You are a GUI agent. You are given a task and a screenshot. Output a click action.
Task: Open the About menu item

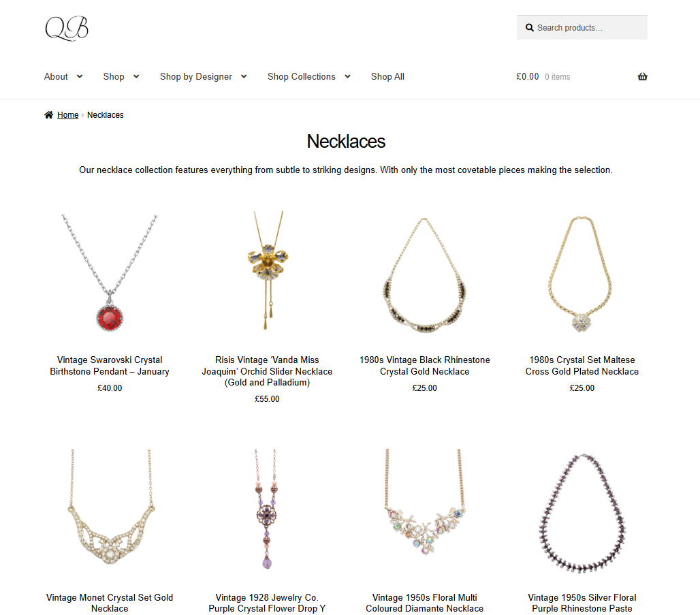(x=56, y=76)
